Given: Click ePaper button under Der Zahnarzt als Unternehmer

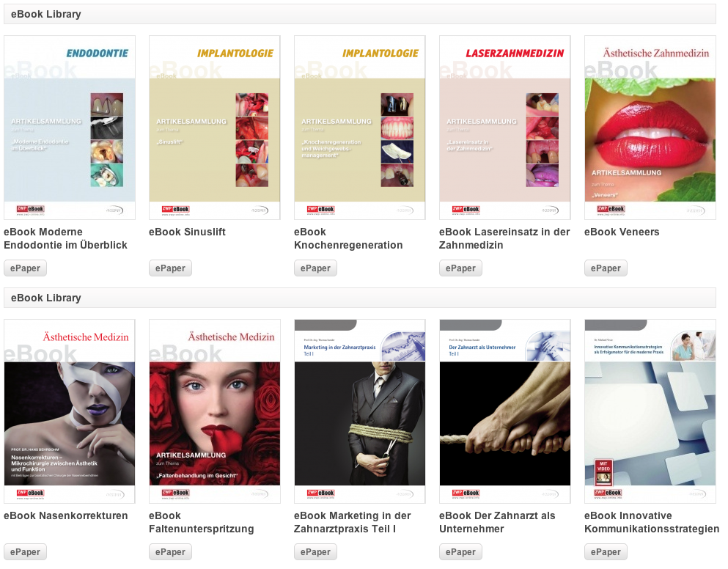Looking at the screenshot, I should [x=460, y=552].
